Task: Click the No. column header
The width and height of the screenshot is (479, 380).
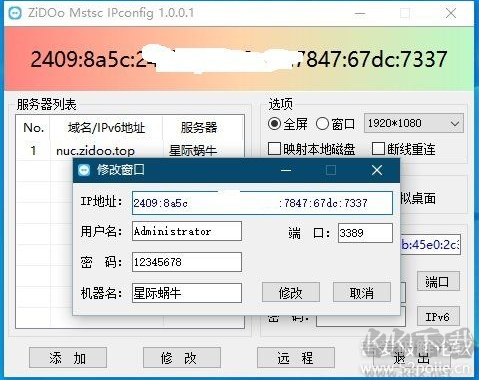Action: (33, 128)
